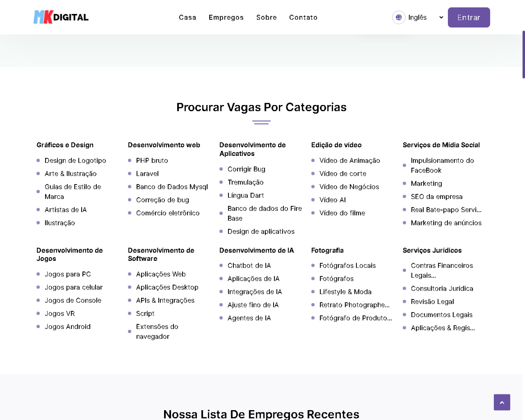
Task: Navigate to the Contato page
Action: point(303,17)
